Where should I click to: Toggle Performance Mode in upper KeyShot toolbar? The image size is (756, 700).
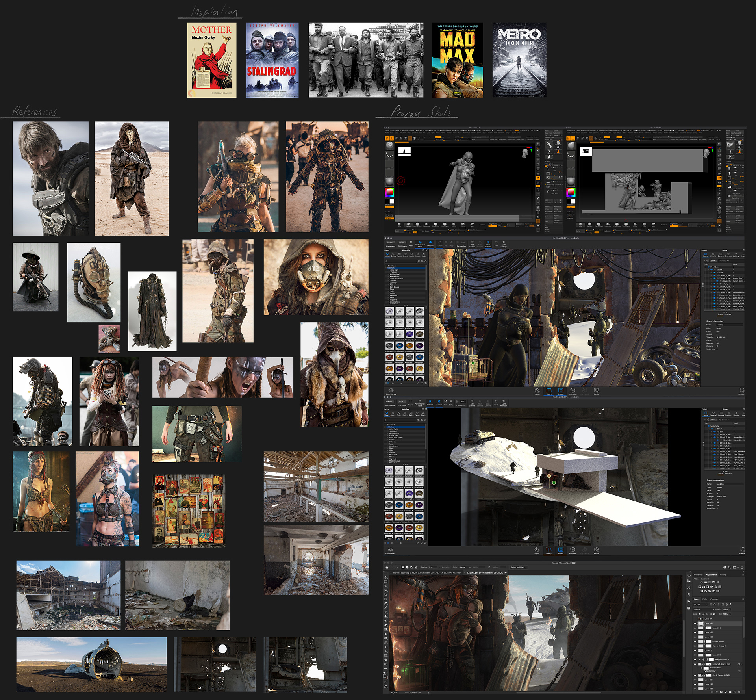(420, 243)
